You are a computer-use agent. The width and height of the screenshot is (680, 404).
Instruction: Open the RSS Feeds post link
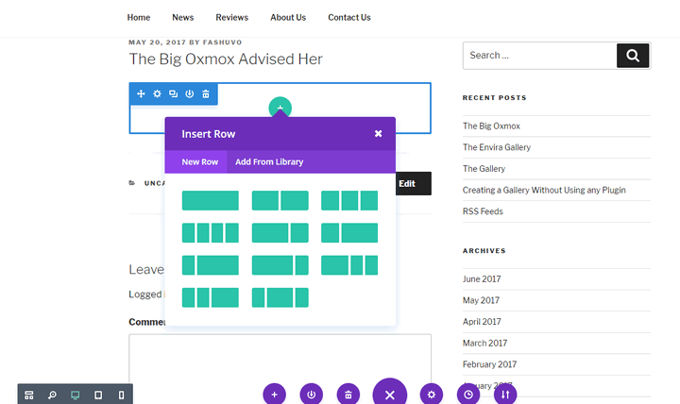(483, 211)
